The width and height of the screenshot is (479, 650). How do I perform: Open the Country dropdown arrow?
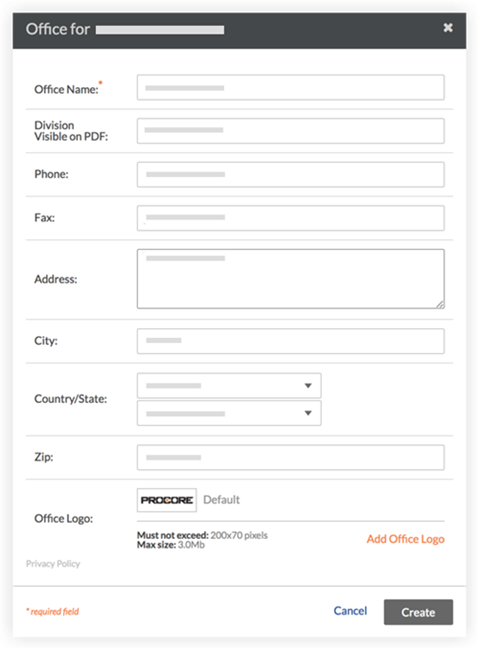308,386
